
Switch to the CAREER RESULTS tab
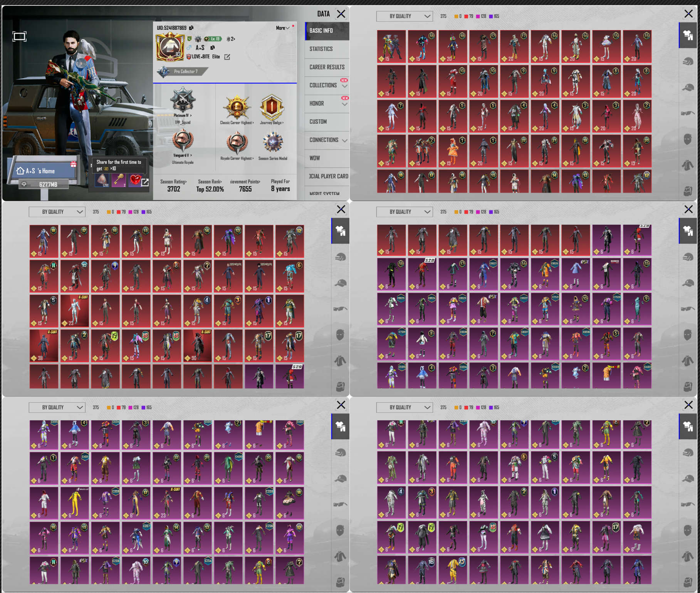pos(327,67)
